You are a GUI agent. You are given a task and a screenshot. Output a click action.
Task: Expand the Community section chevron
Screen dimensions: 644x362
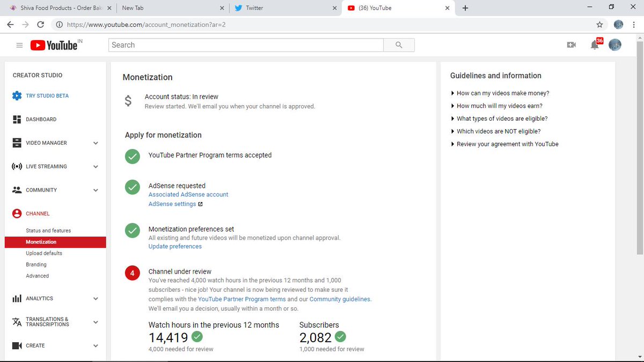[96, 190]
